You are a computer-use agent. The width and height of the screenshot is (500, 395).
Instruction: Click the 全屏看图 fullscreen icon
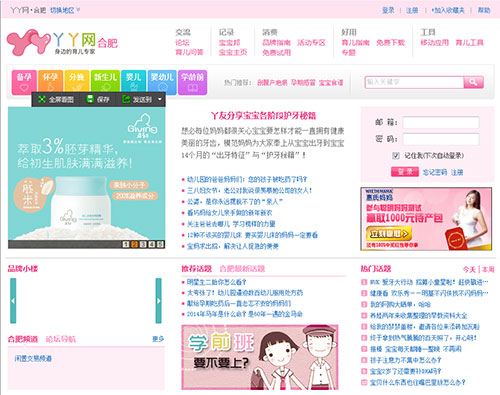coord(42,99)
